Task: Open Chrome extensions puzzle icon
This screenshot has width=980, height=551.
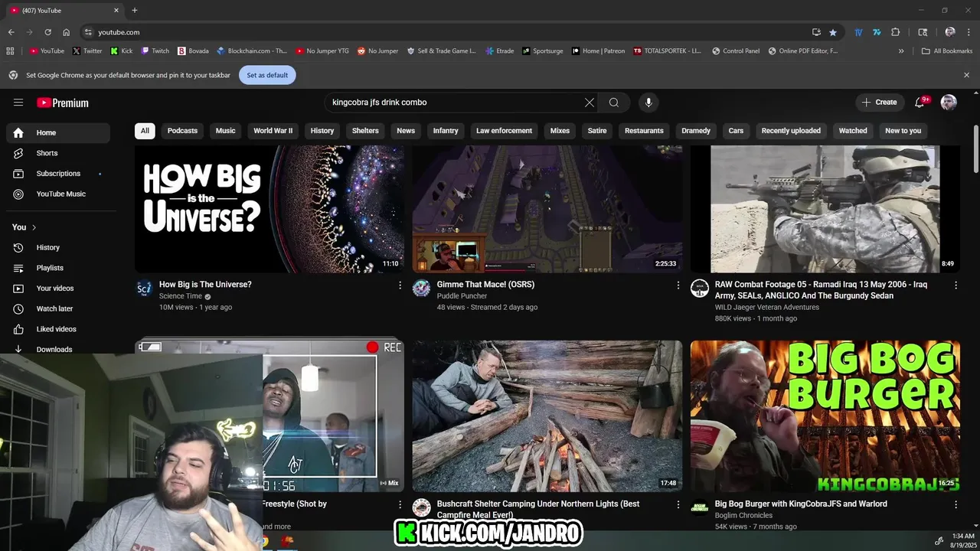Action: click(x=895, y=32)
